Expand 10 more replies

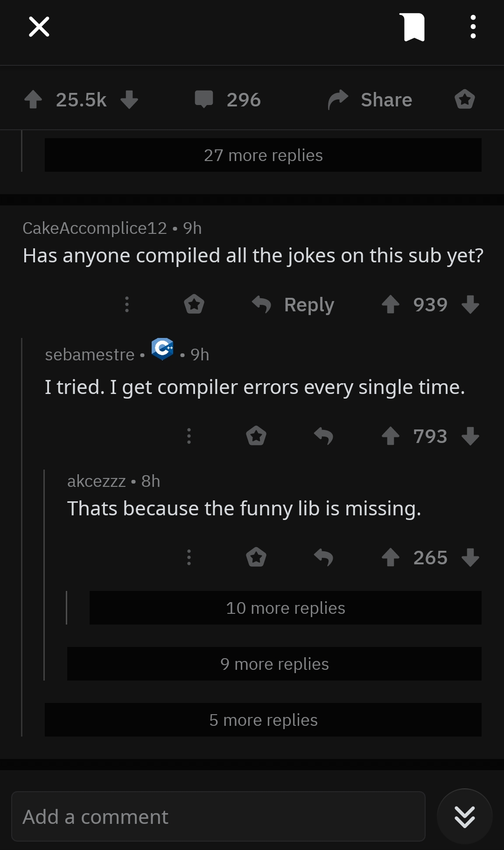coord(286,608)
